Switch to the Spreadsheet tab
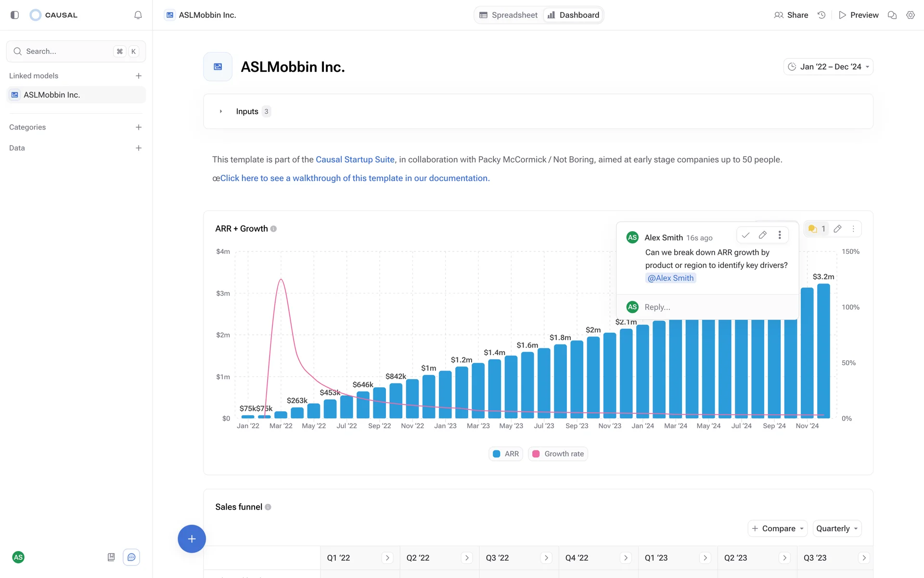 (509, 15)
